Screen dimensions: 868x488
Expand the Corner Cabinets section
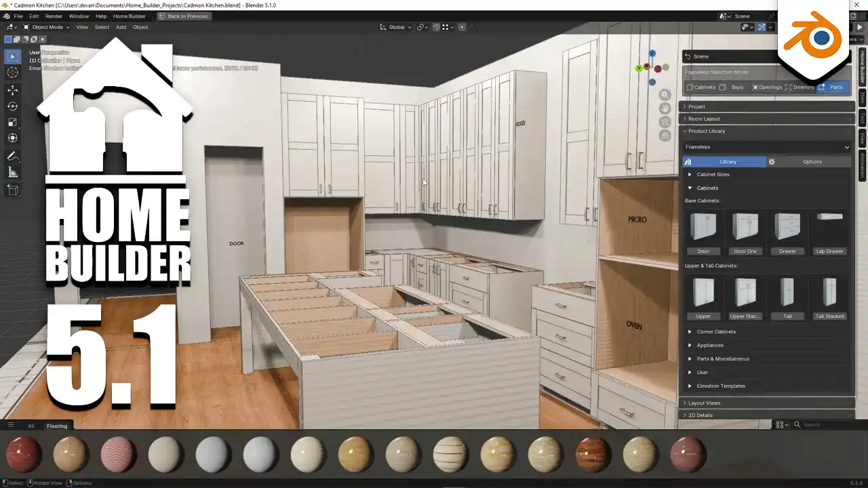[x=715, y=331]
